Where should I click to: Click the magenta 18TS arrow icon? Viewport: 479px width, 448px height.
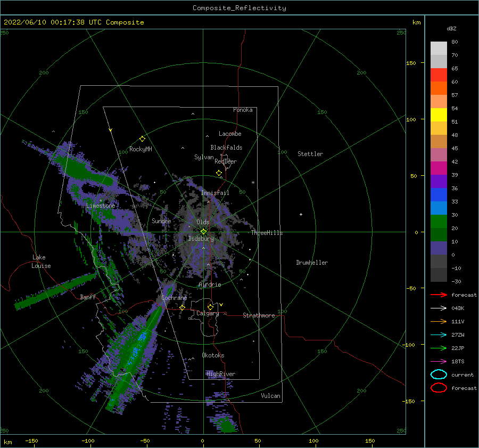(x=439, y=362)
